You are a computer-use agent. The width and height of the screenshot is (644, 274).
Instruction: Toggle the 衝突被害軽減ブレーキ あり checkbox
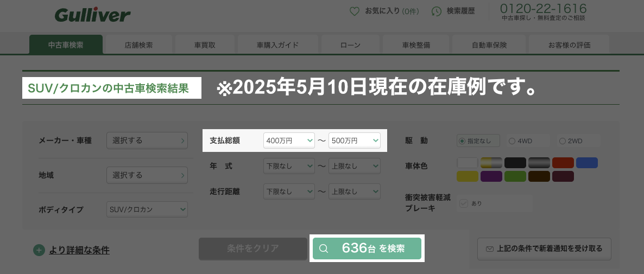464,203
